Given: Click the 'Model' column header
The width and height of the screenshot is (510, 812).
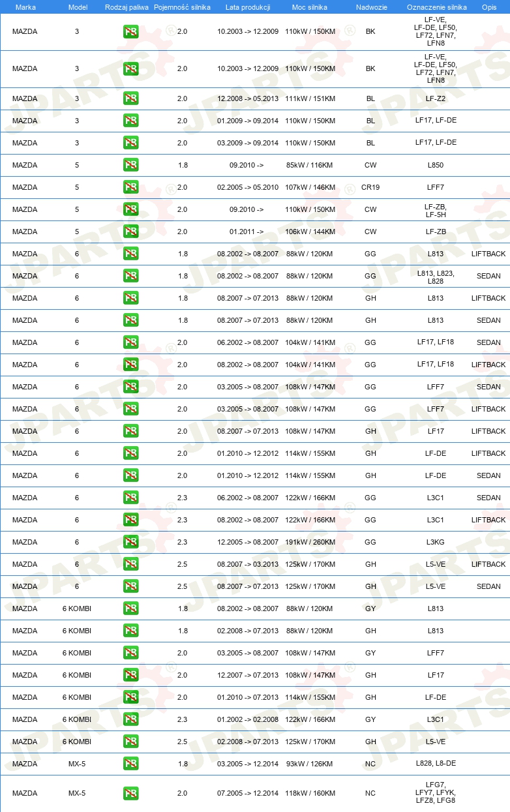Looking at the screenshot, I should coord(77,7).
